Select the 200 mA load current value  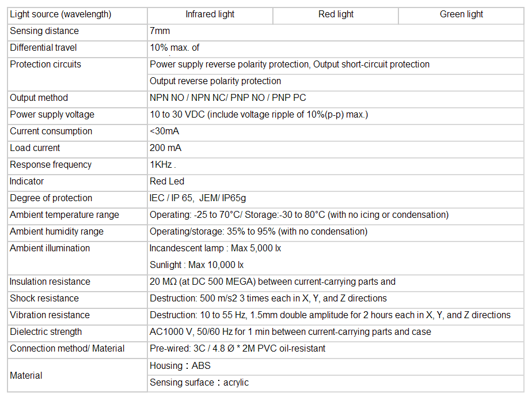point(165,148)
